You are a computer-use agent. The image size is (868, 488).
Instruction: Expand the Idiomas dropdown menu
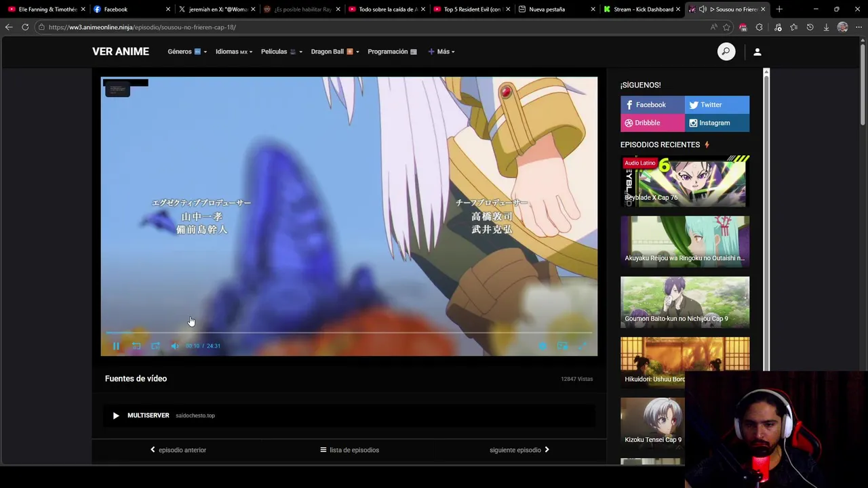point(234,52)
